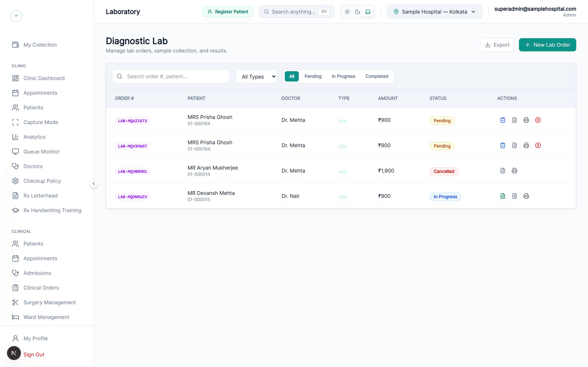Select system theme laptop icon
The height and width of the screenshot is (367, 588).
(368, 12)
